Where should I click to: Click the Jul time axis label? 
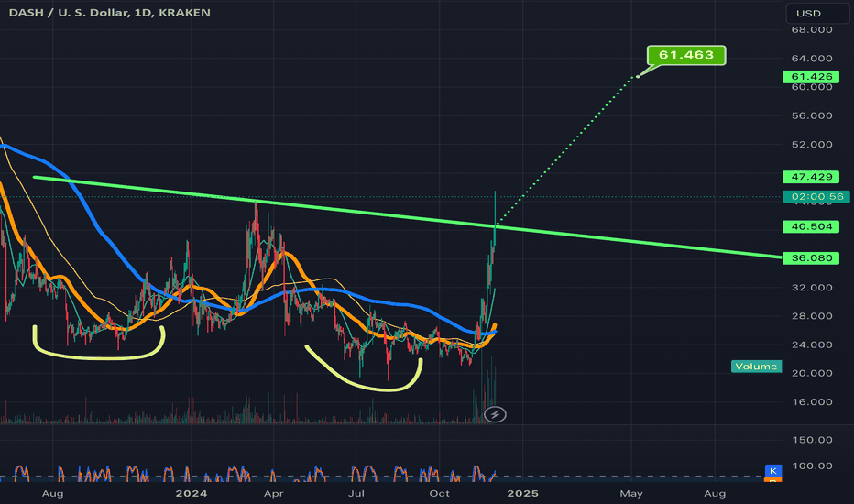click(x=356, y=494)
